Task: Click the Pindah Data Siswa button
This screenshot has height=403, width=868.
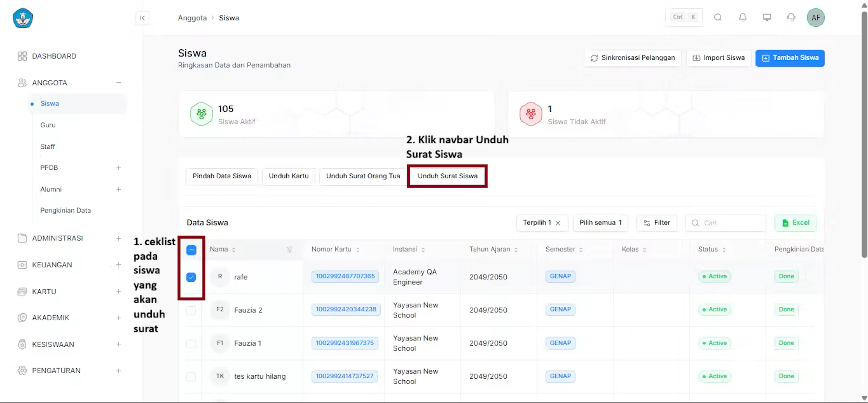Action: (x=222, y=176)
